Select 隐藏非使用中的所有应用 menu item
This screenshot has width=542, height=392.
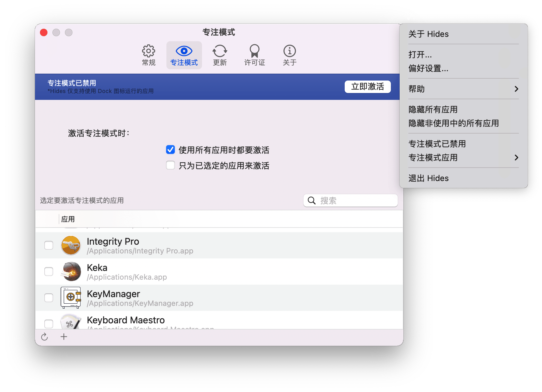point(464,123)
